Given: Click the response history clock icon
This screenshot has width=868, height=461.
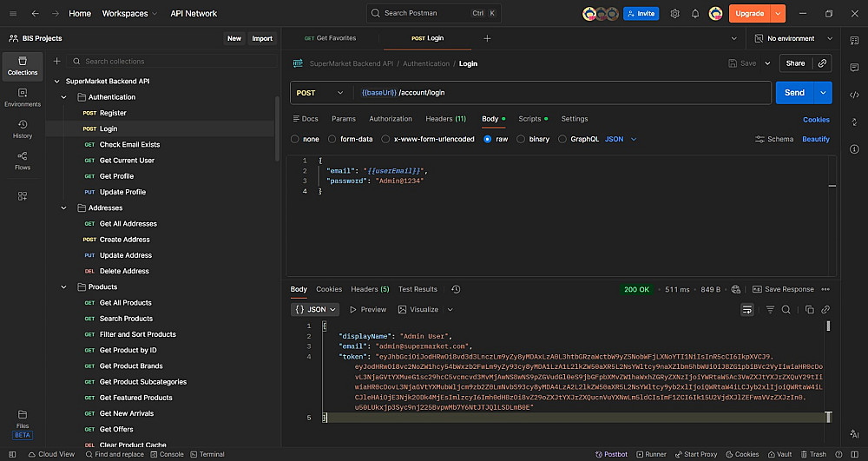Looking at the screenshot, I should click(x=456, y=289).
